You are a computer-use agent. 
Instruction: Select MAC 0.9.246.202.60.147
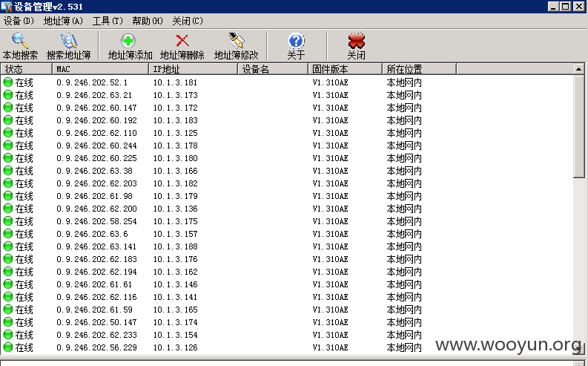(x=96, y=108)
